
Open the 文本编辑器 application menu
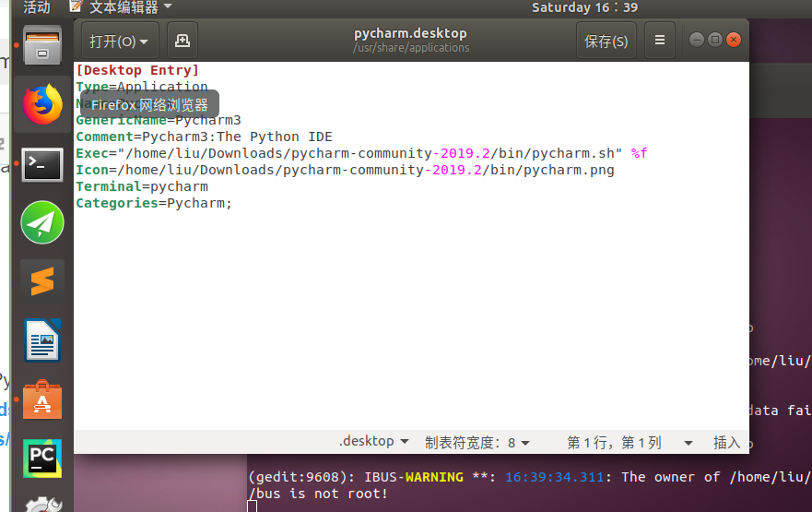point(121,7)
